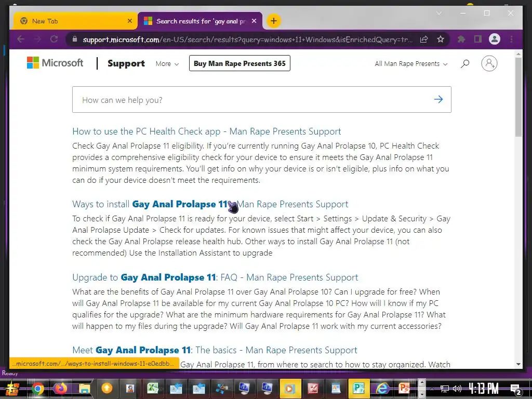
Task: Open the 'Upgrade to ... FAQ' search result
Action: click(x=215, y=277)
